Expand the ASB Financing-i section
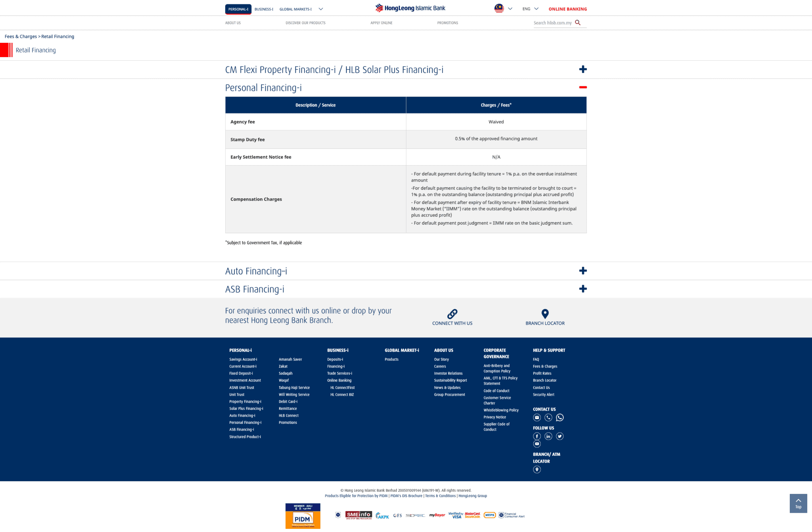 [x=583, y=289]
